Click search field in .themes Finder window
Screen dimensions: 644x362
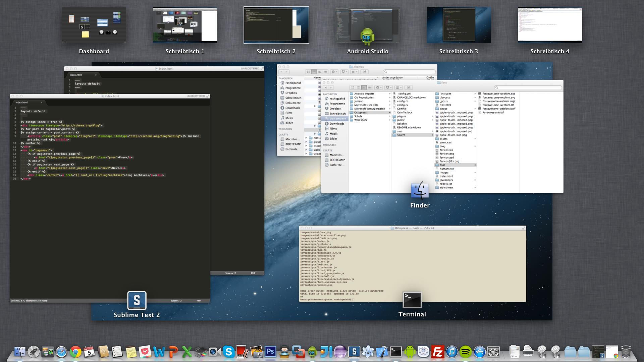(x=409, y=72)
